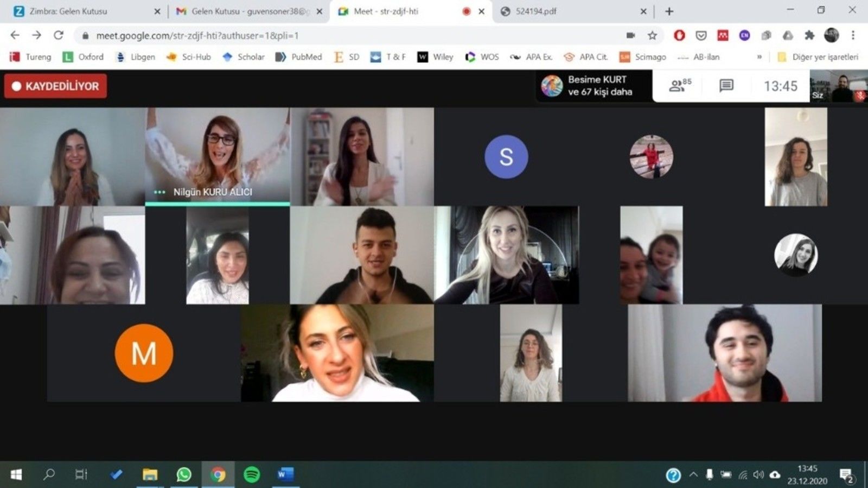This screenshot has height=488, width=868.
Task: Open the Extensions puzzle-piece icon
Action: (809, 35)
